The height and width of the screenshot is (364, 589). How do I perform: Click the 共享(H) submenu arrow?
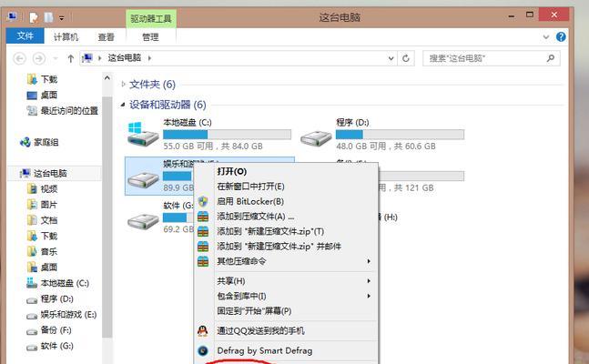369,281
